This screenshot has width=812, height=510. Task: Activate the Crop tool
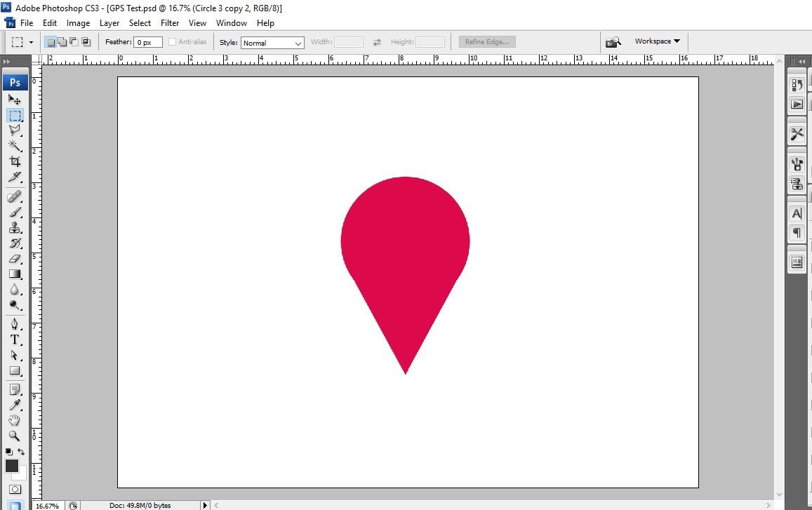point(15,161)
